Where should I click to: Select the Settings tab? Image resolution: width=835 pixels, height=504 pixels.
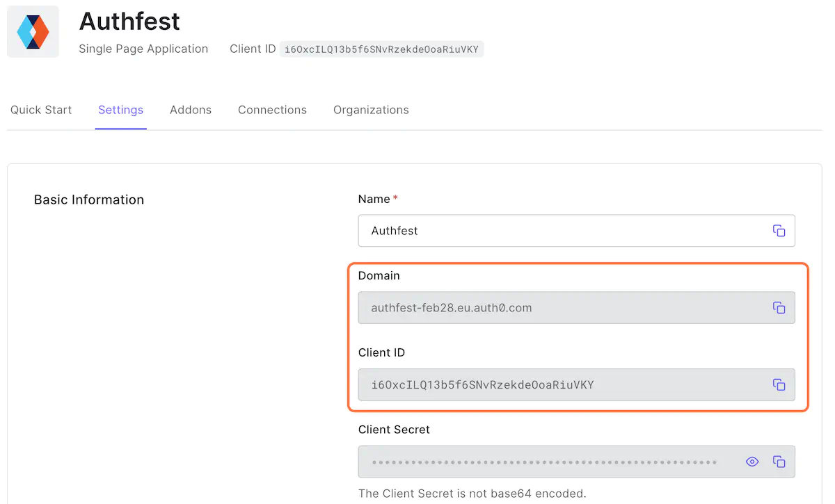(121, 110)
